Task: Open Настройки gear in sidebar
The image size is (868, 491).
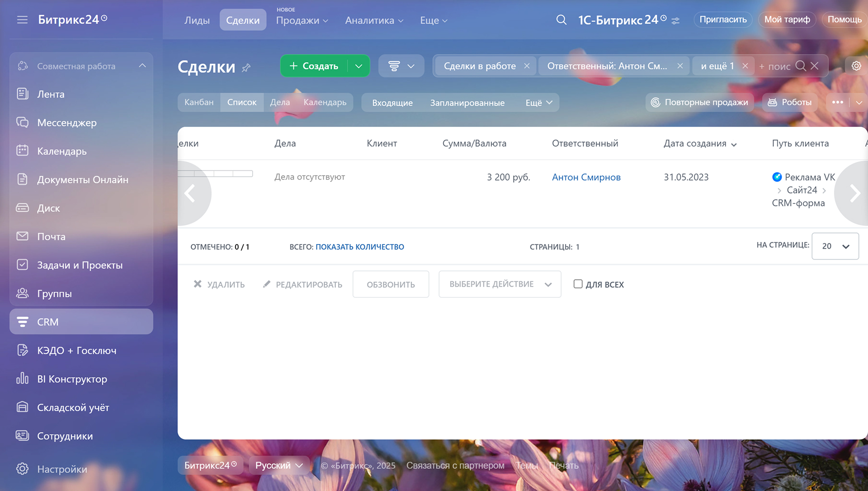Action: (22, 469)
